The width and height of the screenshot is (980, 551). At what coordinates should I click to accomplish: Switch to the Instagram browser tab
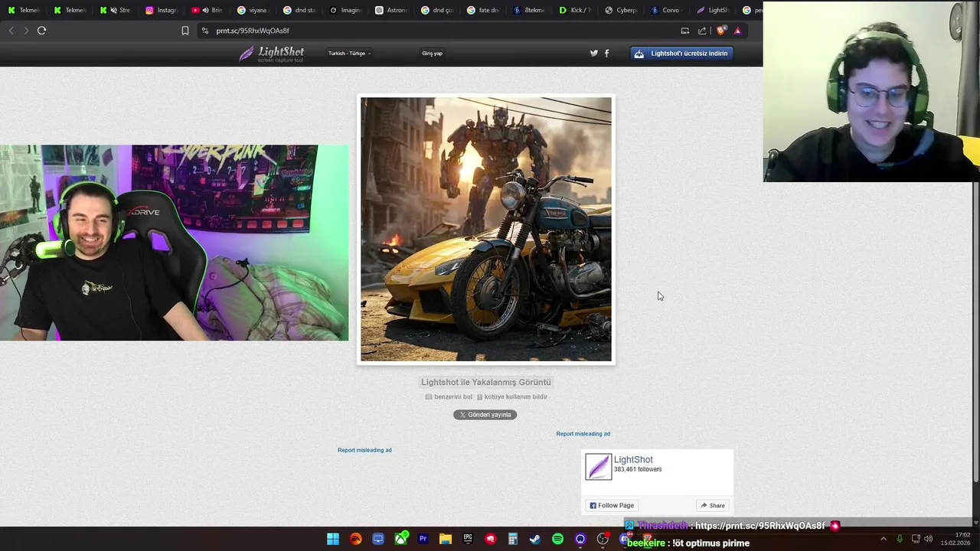(161, 10)
